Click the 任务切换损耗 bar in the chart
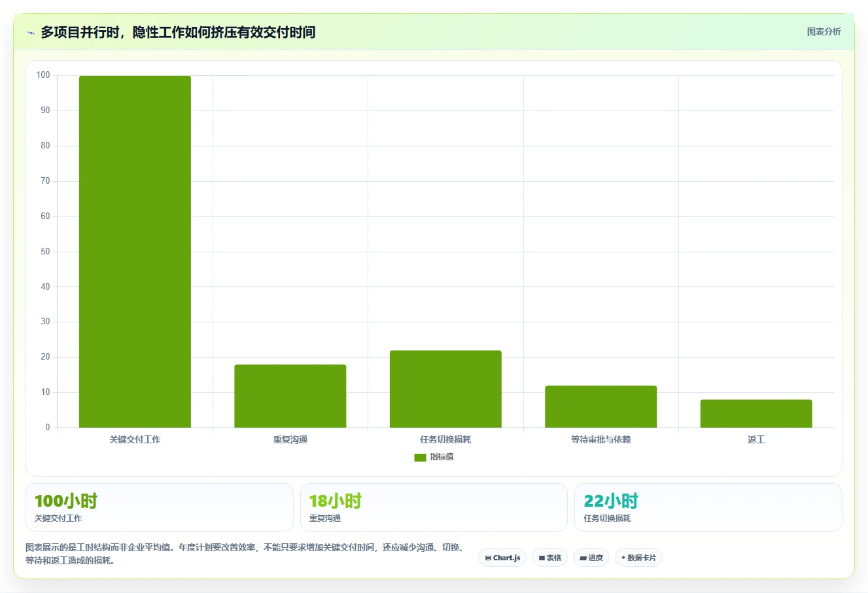This screenshot has width=868, height=593. (445, 389)
